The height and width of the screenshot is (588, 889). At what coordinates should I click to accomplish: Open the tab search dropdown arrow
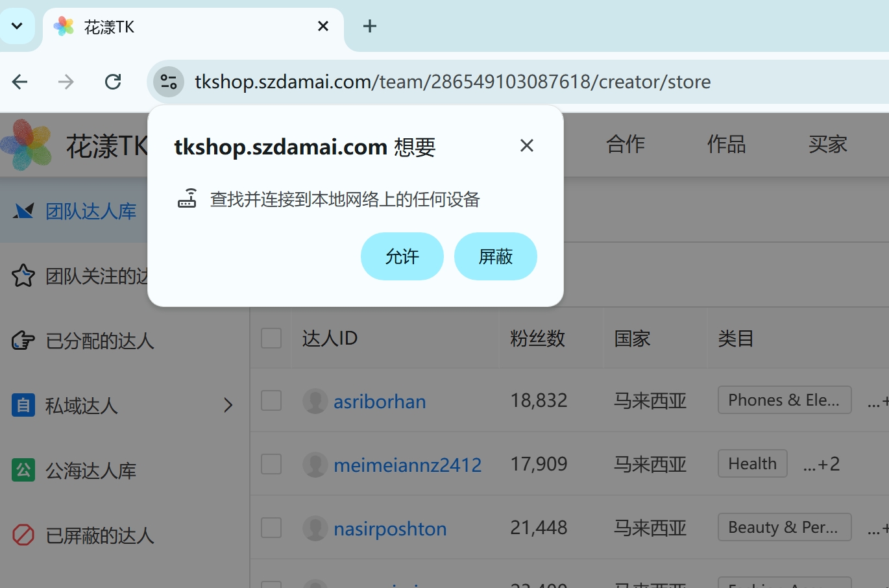click(x=18, y=26)
